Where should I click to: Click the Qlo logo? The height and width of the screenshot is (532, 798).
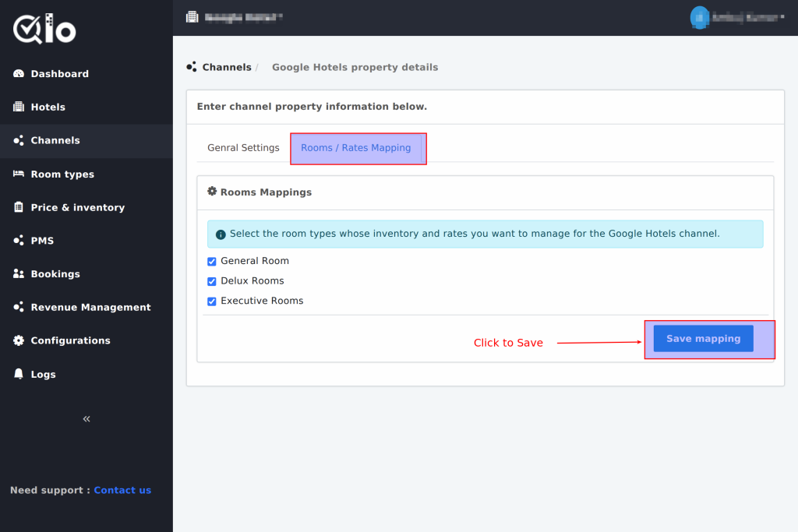tap(44, 29)
